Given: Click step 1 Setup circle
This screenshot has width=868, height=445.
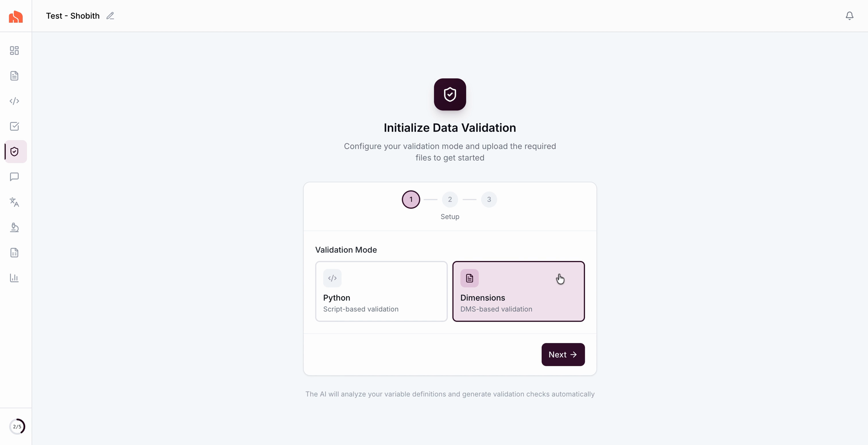Looking at the screenshot, I should coord(411,199).
